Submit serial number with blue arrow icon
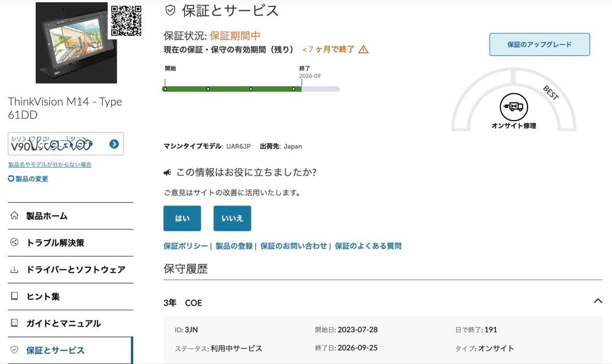612x364 pixels. pyautogui.click(x=114, y=144)
